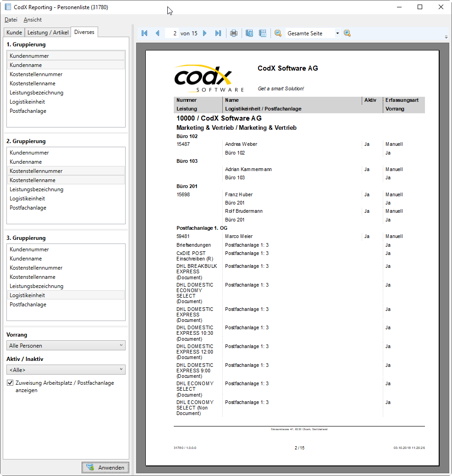The height and width of the screenshot is (476, 452).
Task: Select Postfachanlage in 2. Gruppierung
Action: [66, 208]
